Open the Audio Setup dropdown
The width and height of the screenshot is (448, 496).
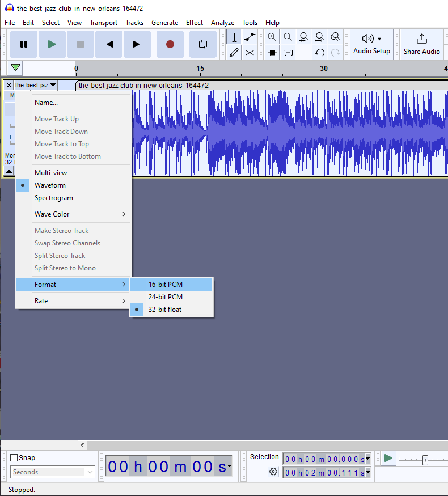pos(371,44)
